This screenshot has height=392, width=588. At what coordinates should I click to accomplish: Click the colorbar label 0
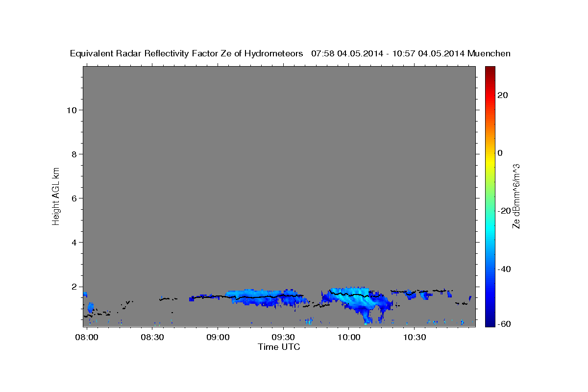click(x=500, y=153)
